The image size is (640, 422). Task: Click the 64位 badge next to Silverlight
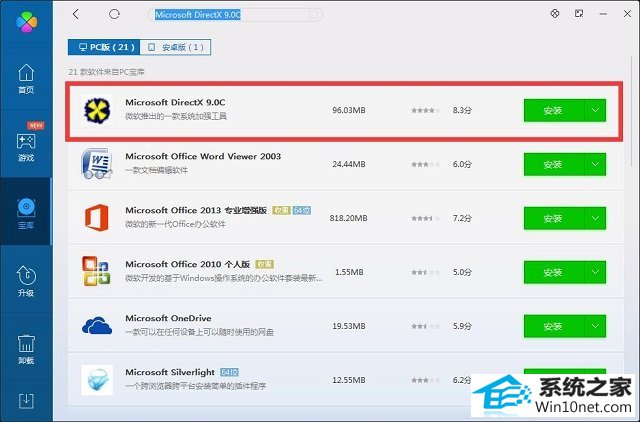(229, 372)
